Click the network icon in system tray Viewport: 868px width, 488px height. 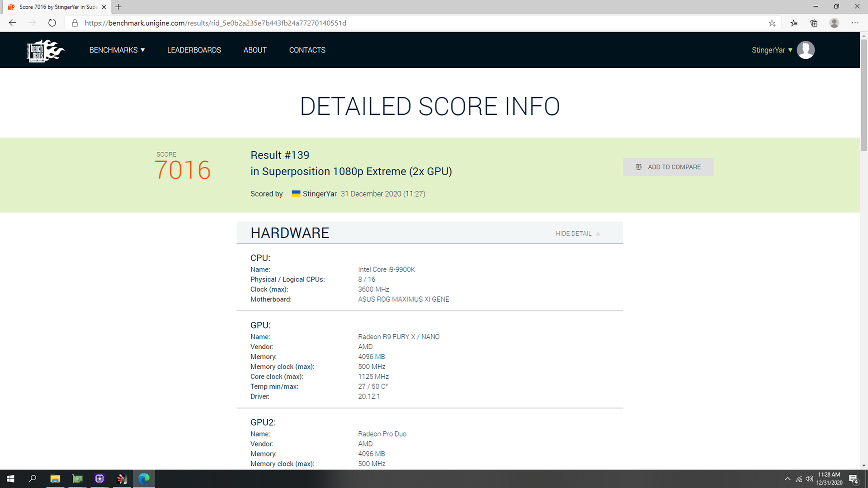tap(799, 479)
